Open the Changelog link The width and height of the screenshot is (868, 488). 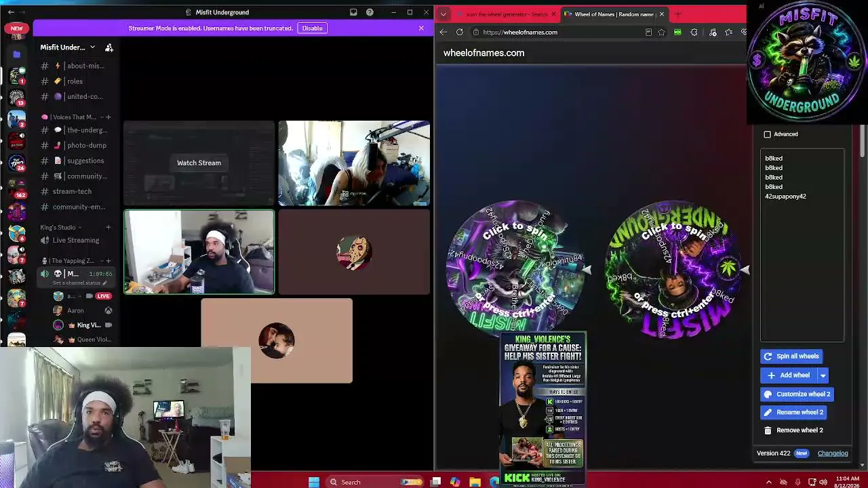pyautogui.click(x=833, y=453)
